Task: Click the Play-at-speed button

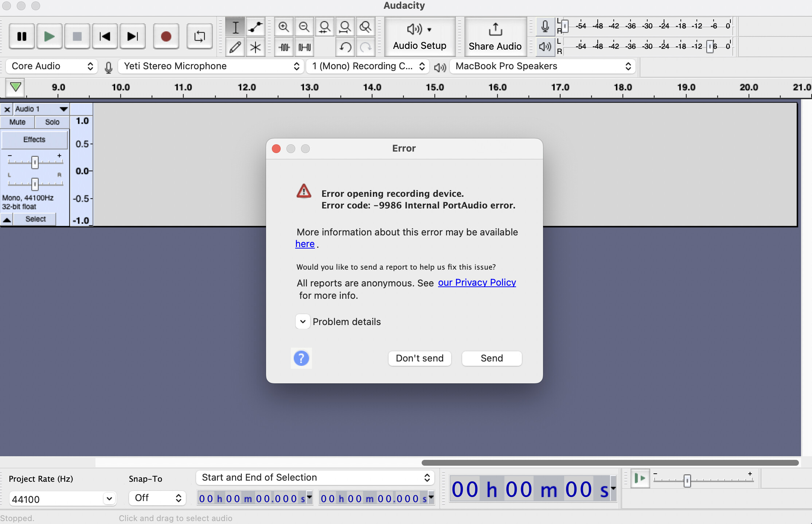Action: click(640, 478)
